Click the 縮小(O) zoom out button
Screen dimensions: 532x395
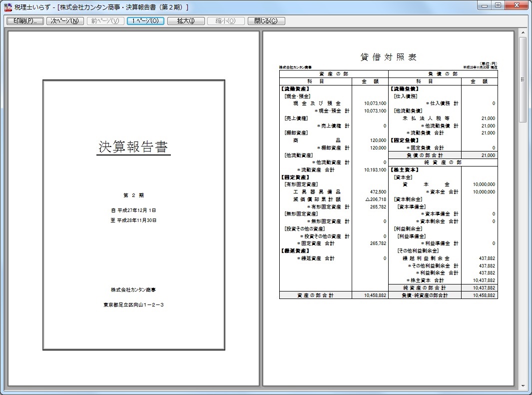pyautogui.click(x=225, y=21)
